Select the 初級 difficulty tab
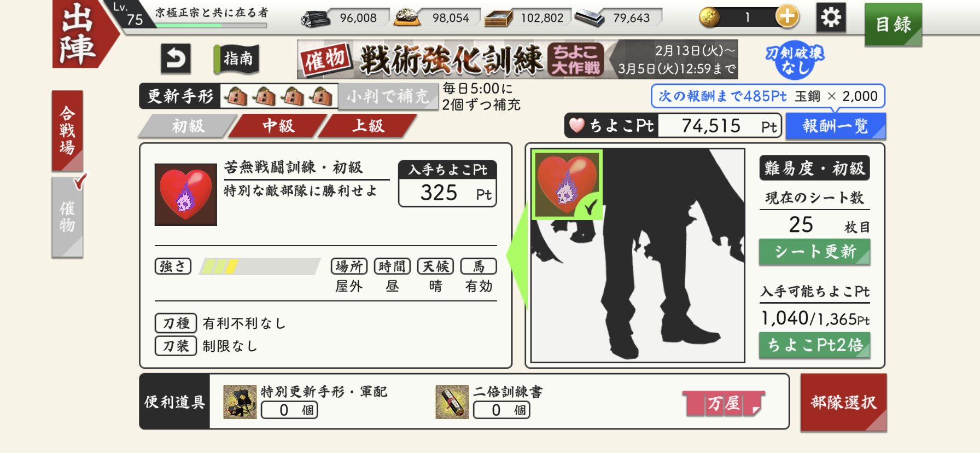 click(188, 126)
